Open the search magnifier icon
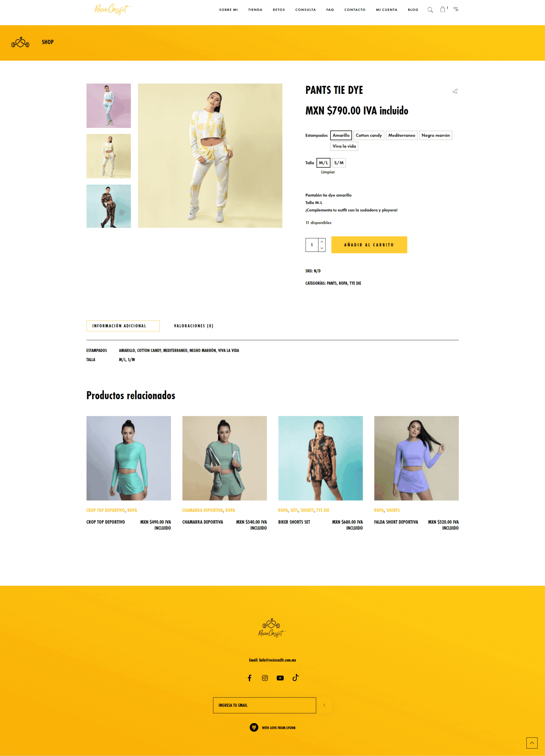Screen dimensions: 545x756 coord(430,10)
